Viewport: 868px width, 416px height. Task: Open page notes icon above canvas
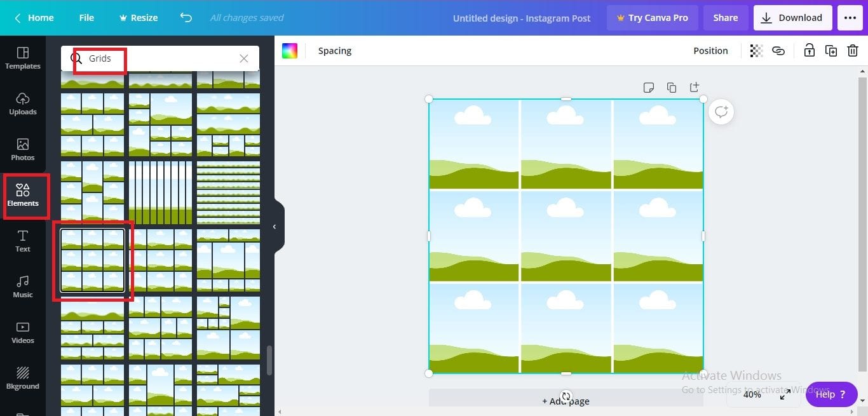649,88
